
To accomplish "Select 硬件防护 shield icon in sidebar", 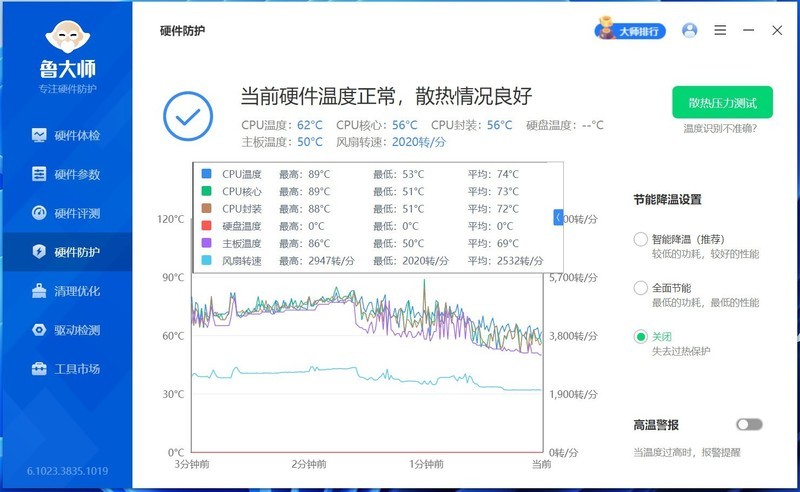I will point(39,252).
